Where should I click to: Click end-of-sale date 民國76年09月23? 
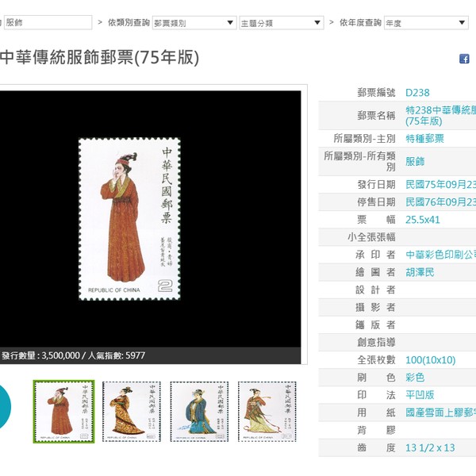[441, 202]
